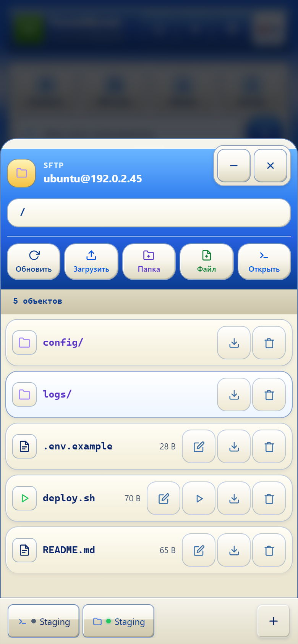Click the path input field showing /
The height and width of the screenshot is (644, 298).
tap(149, 213)
